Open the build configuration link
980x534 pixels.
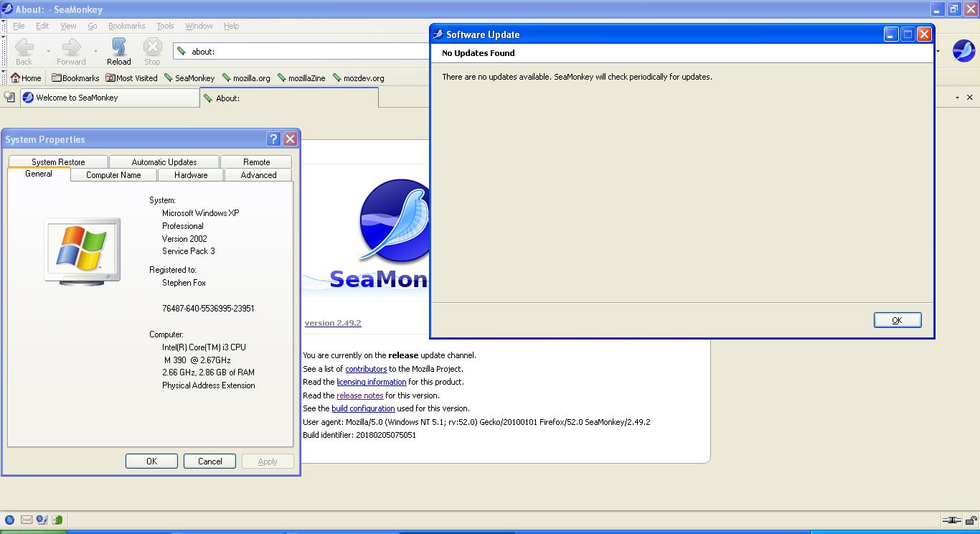coord(363,408)
